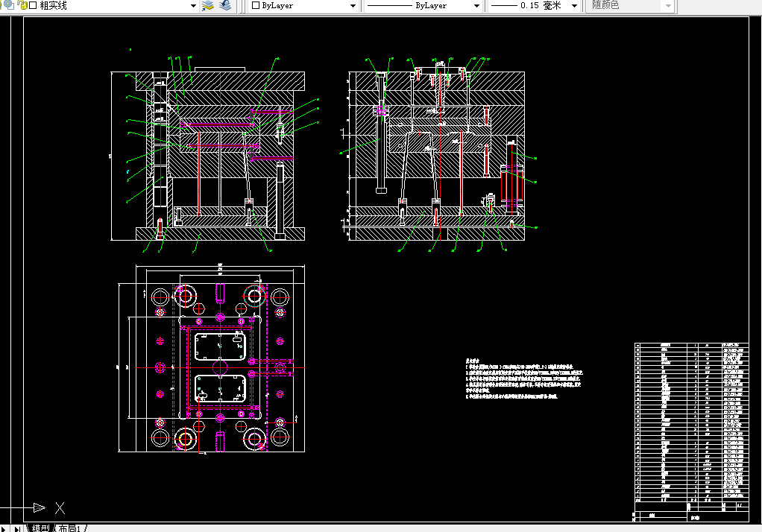Toggle the freeze/thaw sun icon for layer 粗实线
The image size is (762, 532).
click(9, 5)
